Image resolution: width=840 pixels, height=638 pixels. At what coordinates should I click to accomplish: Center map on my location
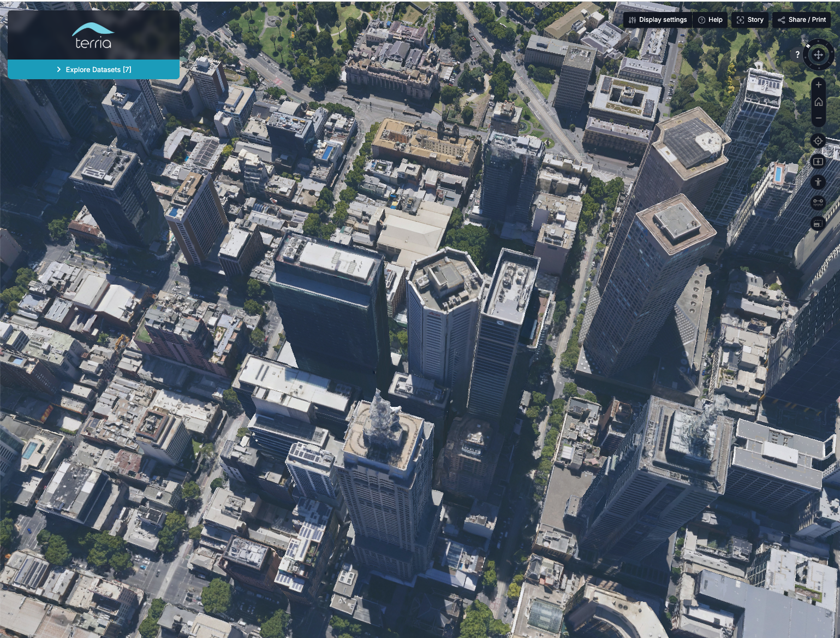(818, 141)
